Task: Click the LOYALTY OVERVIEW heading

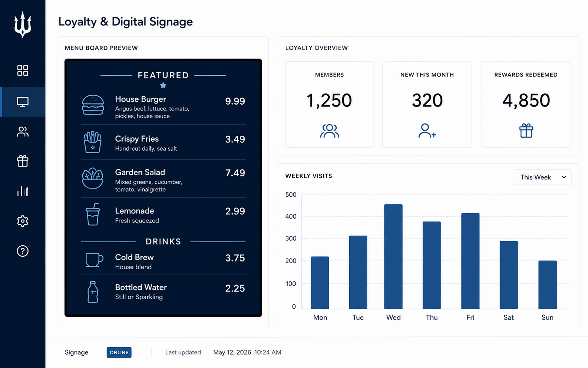Action: point(317,48)
